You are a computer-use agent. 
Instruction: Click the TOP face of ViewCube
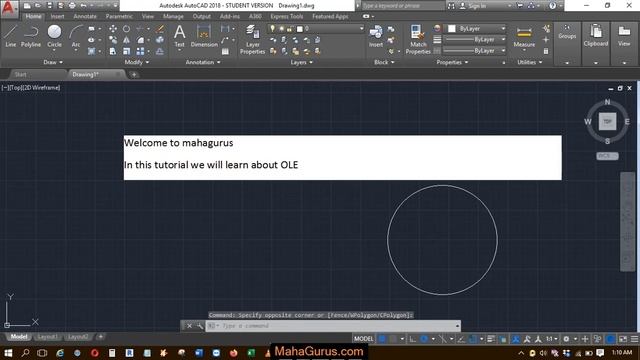607,122
